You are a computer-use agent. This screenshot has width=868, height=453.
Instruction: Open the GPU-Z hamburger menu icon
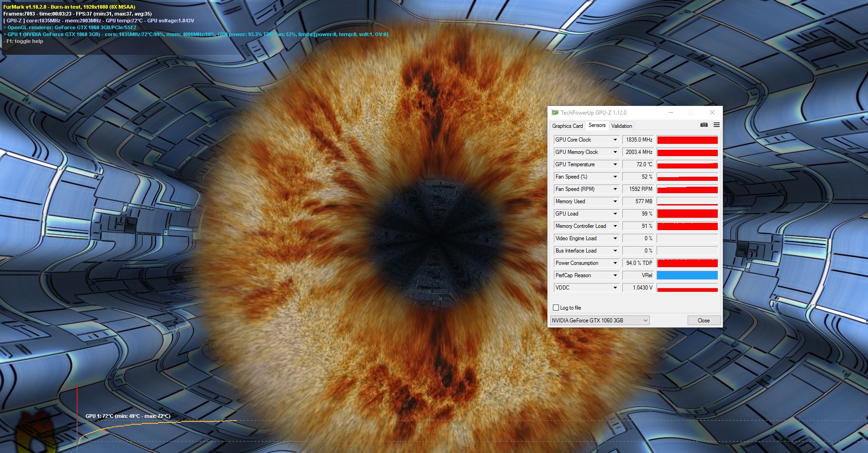click(x=716, y=125)
